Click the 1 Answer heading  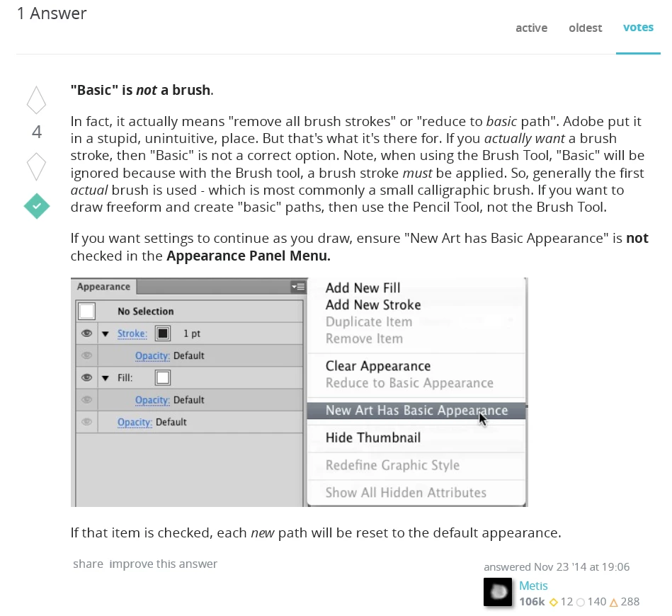(x=52, y=13)
